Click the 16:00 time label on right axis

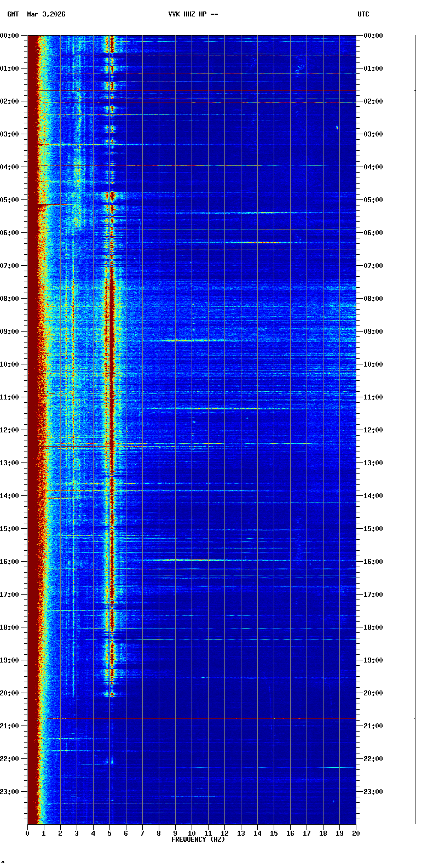(x=373, y=562)
